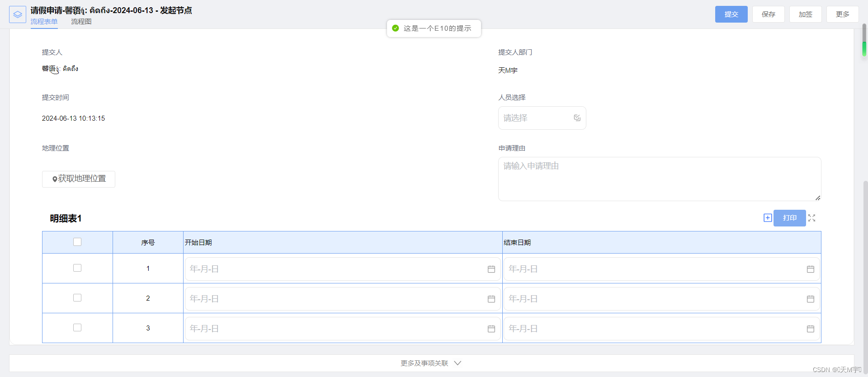The height and width of the screenshot is (377, 868).
Task: Expand the 更多及事项关联 section
Action: click(x=431, y=363)
